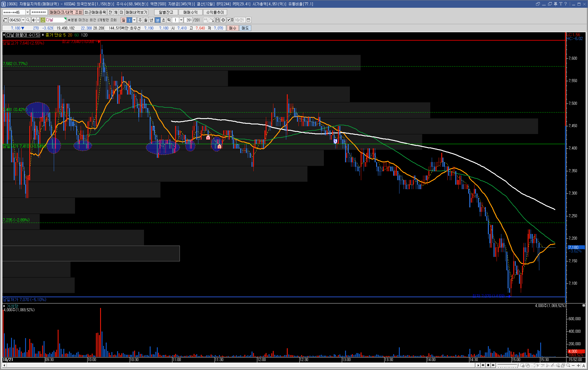Viewport: 588px width, 370px height.
Task: Click the zoom in plus icon
Action: (578, 366)
